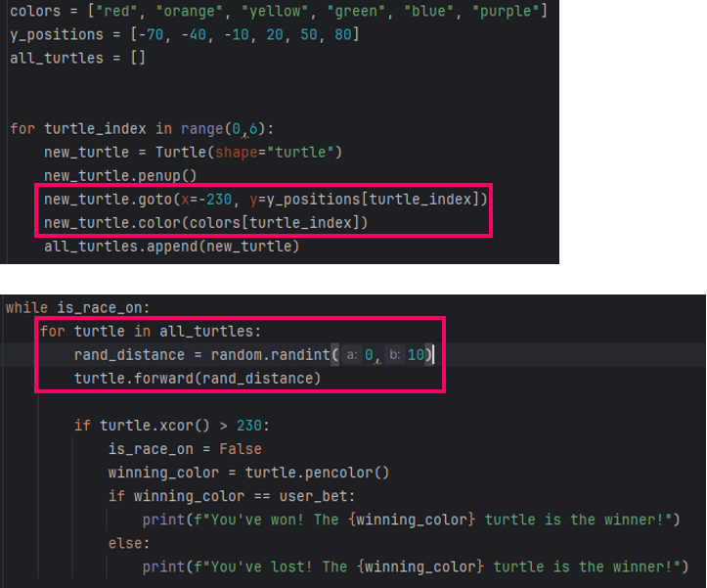Click the 'new_turtle.penup()' line
The width and height of the screenshot is (707, 588).
click(120, 175)
